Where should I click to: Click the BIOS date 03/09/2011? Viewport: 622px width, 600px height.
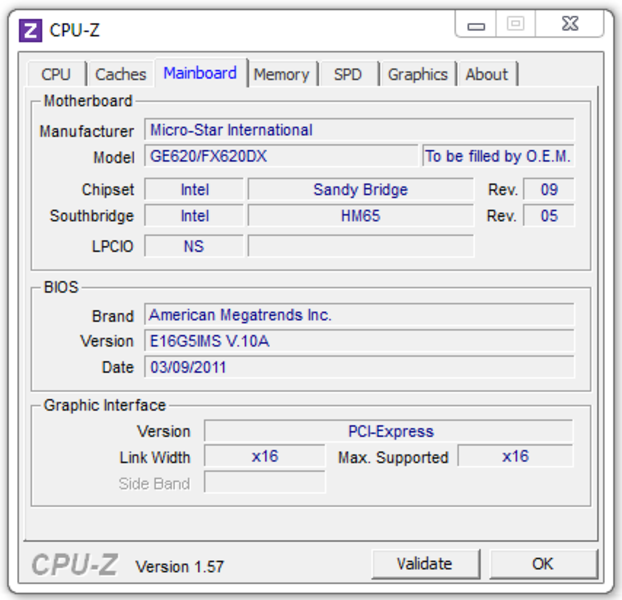coord(359,367)
